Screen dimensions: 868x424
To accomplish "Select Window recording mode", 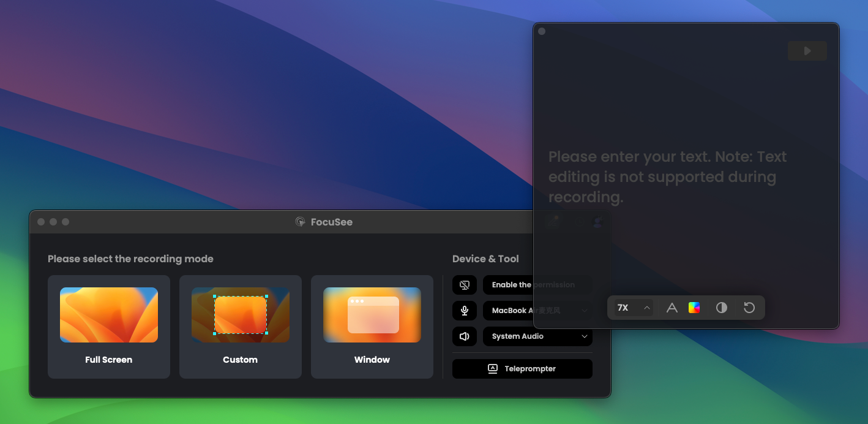I will (x=372, y=327).
